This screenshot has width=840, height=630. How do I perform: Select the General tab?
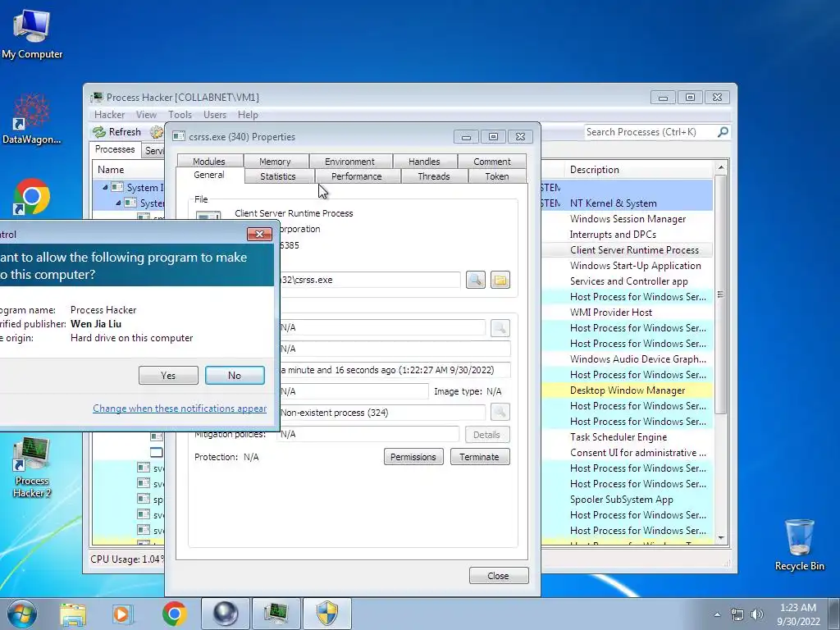pyautogui.click(x=209, y=176)
